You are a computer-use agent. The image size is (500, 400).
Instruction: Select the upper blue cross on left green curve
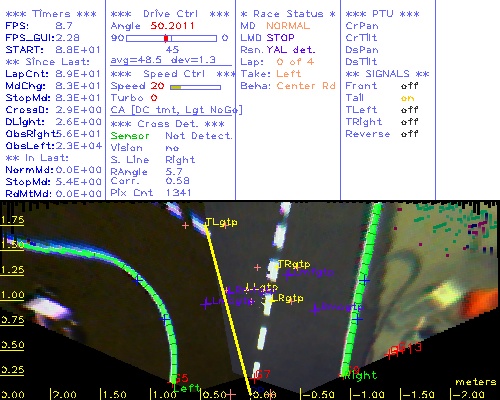coord(137,279)
